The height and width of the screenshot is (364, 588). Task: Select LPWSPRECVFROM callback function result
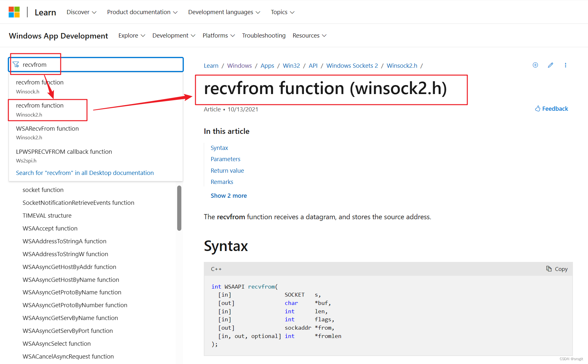pos(96,156)
